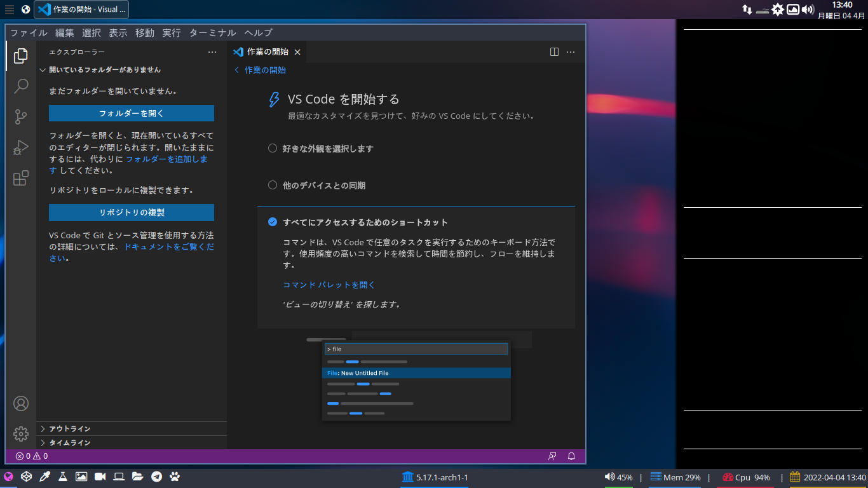This screenshot has height=488, width=868.
Task: Click the update star tray icon
Action: coord(778,10)
